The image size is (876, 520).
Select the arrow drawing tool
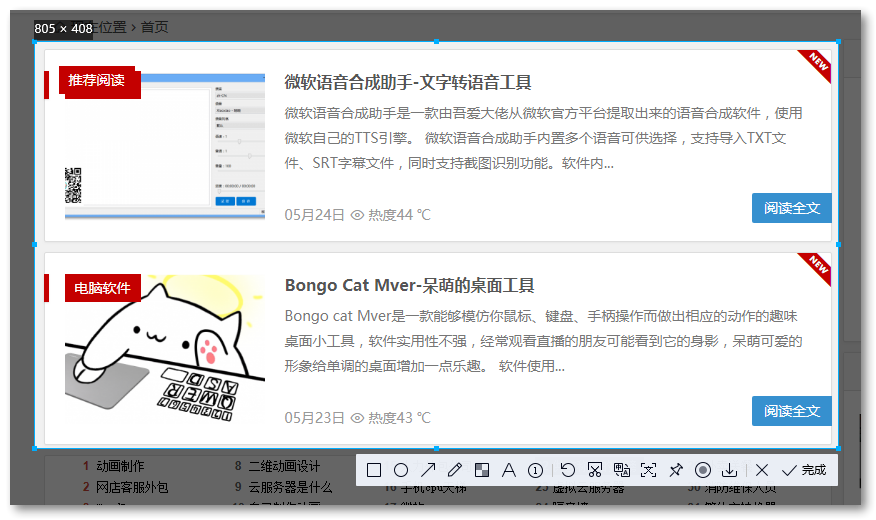428,470
